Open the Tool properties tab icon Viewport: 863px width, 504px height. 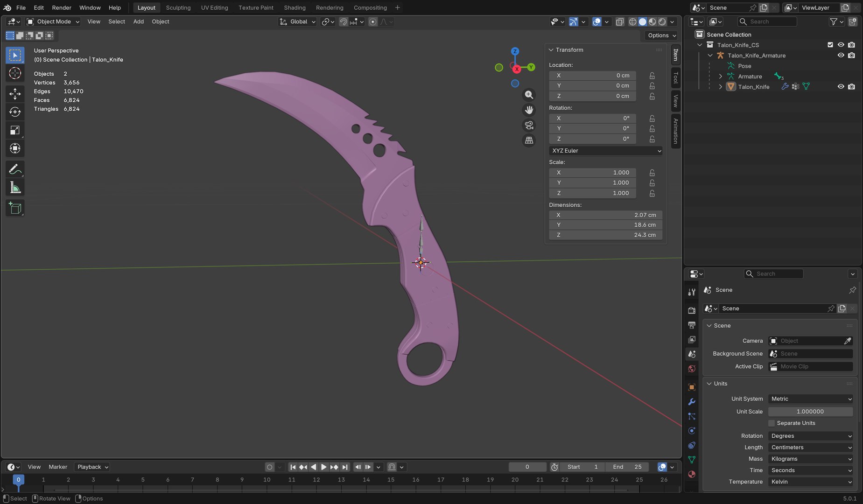click(692, 292)
